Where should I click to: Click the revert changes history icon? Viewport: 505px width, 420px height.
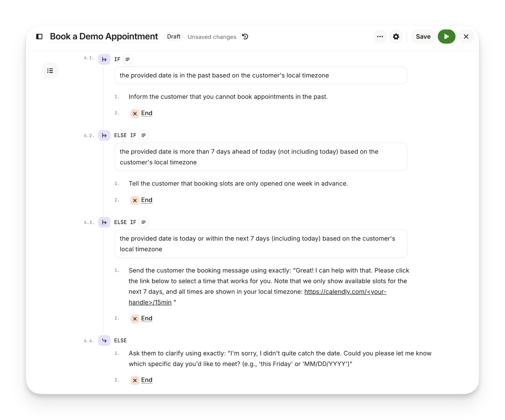(245, 37)
